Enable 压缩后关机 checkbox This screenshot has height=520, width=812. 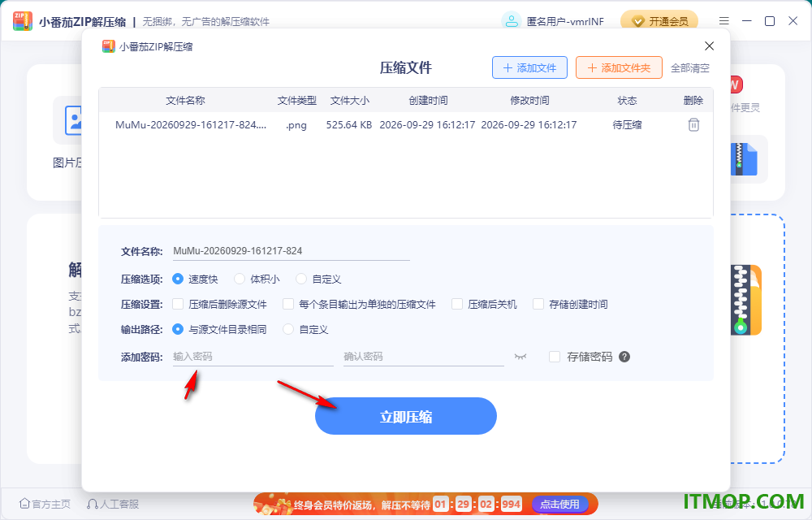tap(456, 304)
